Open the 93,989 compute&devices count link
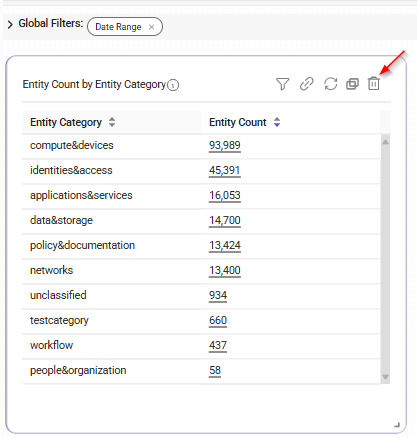The width and height of the screenshot is (417, 438). coord(225,146)
